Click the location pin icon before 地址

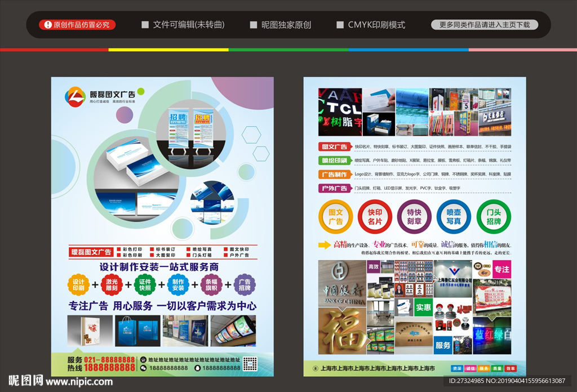[x=143, y=359]
